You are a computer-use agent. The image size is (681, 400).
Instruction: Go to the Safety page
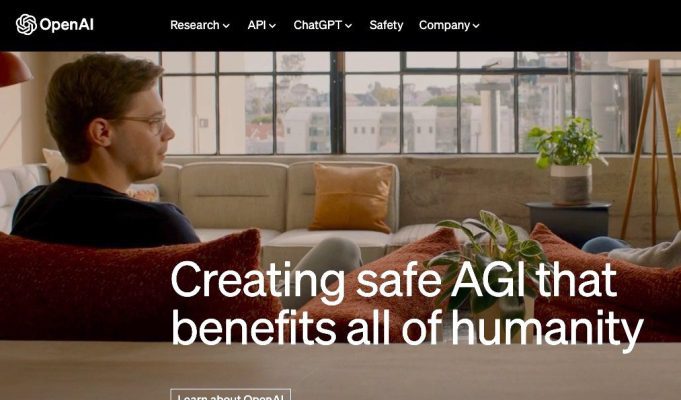pyautogui.click(x=386, y=25)
